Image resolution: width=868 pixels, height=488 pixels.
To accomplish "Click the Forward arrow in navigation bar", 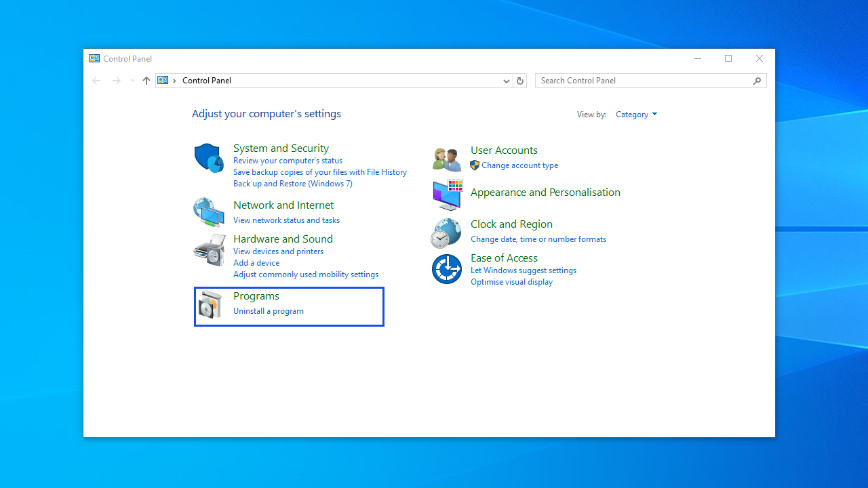I will click(x=117, y=81).
